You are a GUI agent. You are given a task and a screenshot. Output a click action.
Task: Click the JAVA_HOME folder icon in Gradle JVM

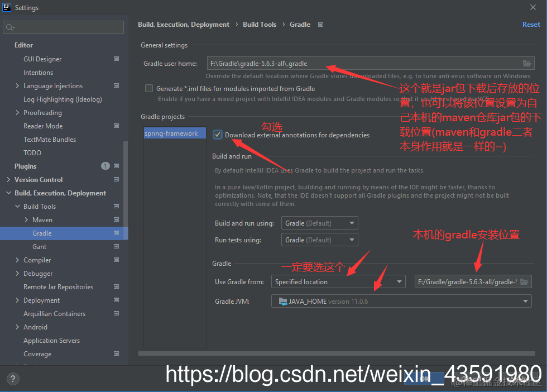pos(283,301)
